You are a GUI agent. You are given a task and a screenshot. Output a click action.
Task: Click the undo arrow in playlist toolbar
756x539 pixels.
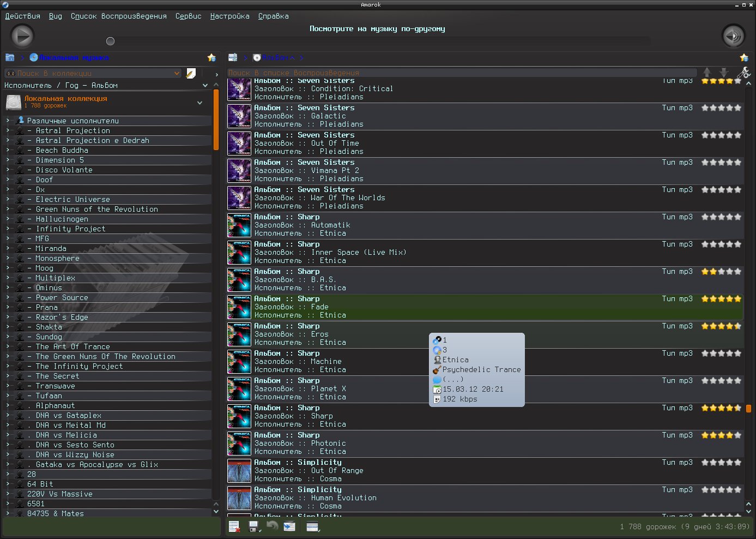(272, 526)
